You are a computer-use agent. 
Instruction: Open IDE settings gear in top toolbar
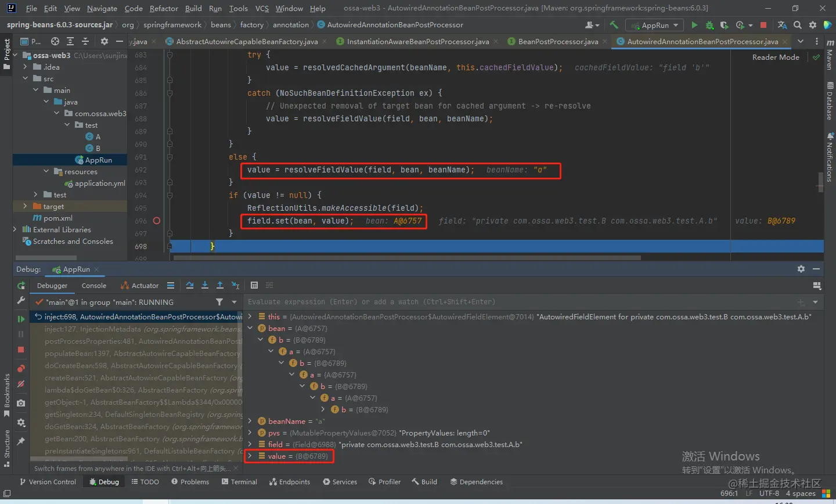tap(813, 25)
